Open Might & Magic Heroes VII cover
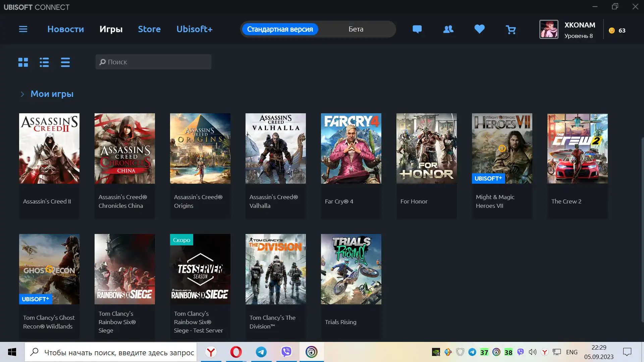This screenshot has height=362, width=644. tap(502, 148)
